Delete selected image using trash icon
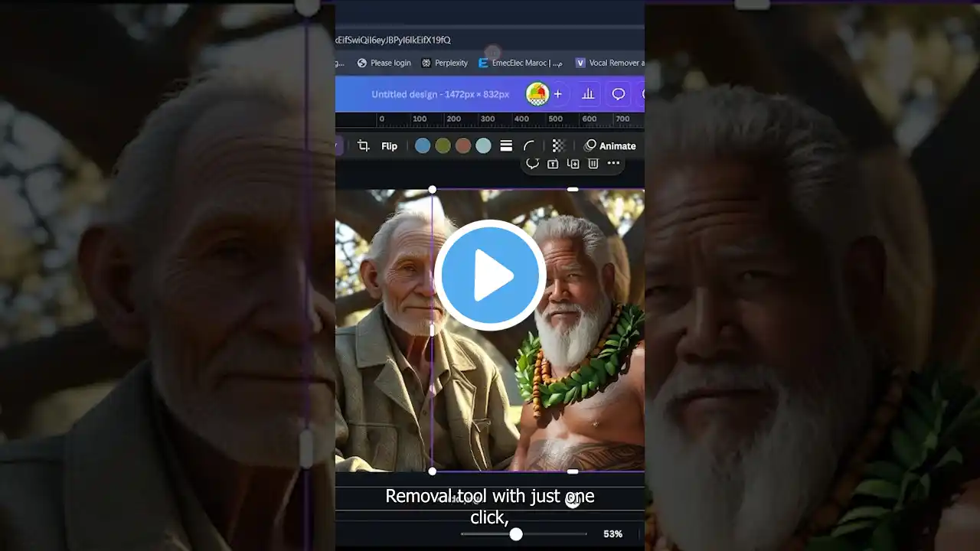 [x=593, y=163]
